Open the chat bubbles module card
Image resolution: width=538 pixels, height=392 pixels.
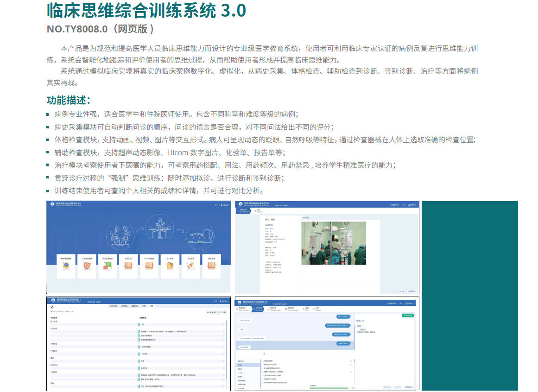click(x=108, y=266)
